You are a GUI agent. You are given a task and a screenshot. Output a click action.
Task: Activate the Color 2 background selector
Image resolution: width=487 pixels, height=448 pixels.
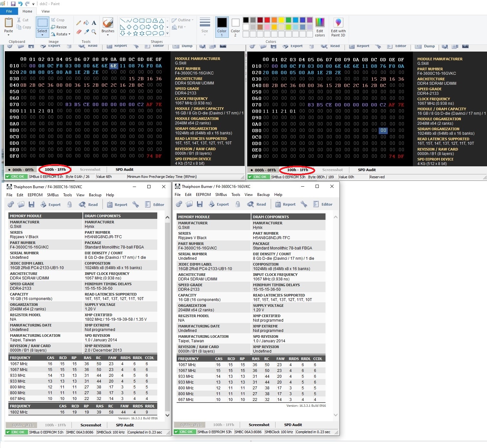tap(235, 27)
